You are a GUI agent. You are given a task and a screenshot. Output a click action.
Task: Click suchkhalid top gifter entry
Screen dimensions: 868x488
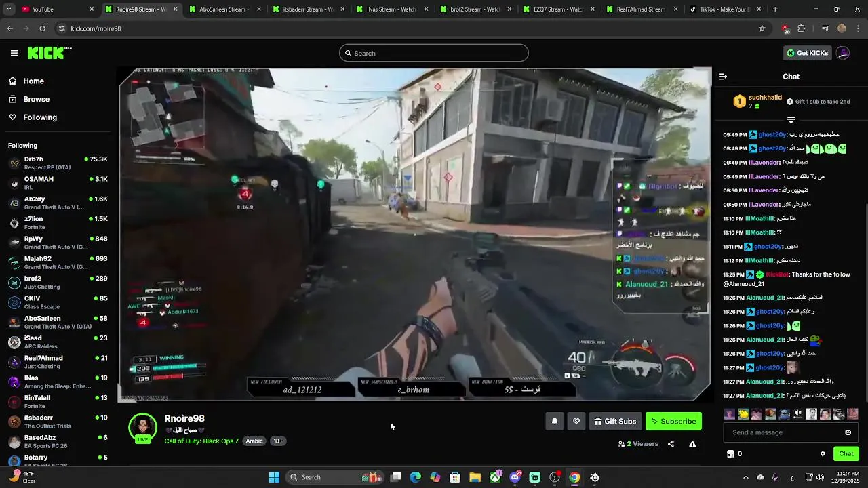tap(756, 102)
